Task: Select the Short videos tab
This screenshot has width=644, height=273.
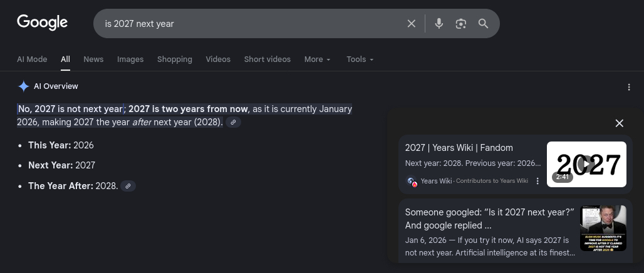Action: tap(267, 59)
